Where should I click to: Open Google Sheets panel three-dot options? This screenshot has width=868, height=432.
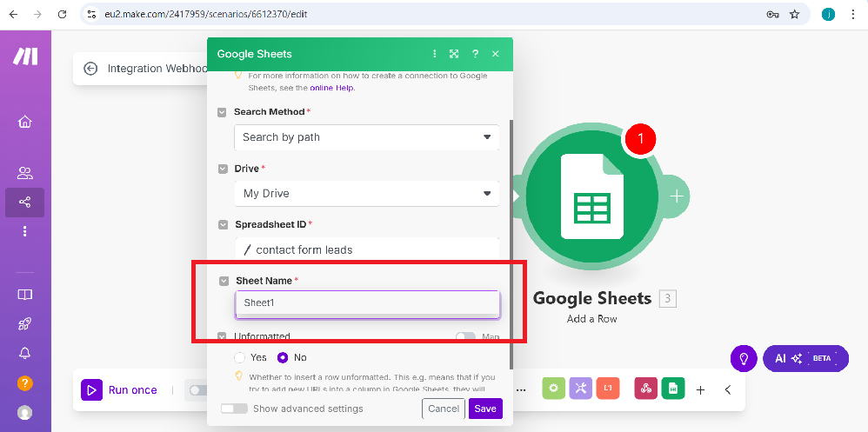435,54
